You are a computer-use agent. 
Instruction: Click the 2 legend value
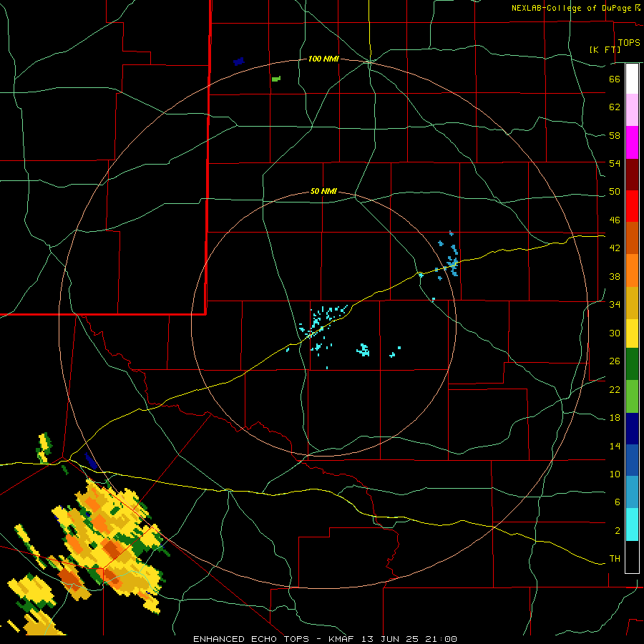coord(618,531)
